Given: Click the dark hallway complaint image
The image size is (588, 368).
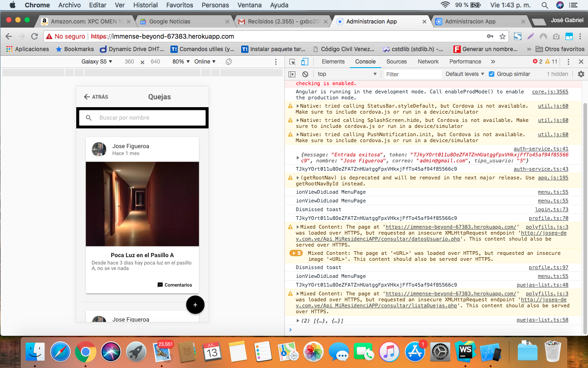Looking at the screenshot, I should [x=142, y=204].
